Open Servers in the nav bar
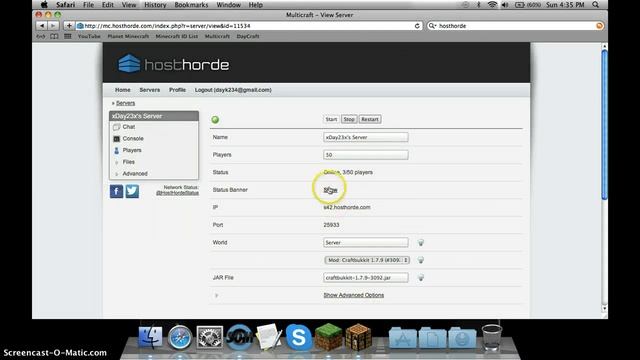Image resolution: width=640 pixels, height=360 pixels. (x=149, y=90)
